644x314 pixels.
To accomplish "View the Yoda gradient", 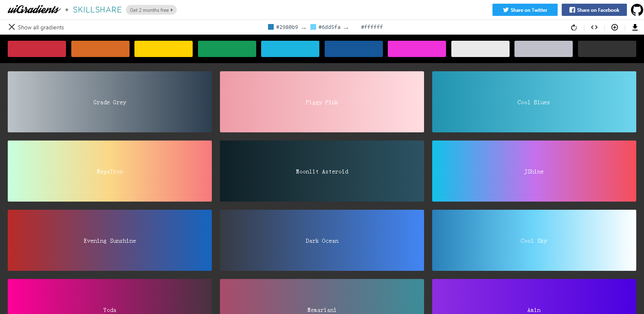I will 110,296.
